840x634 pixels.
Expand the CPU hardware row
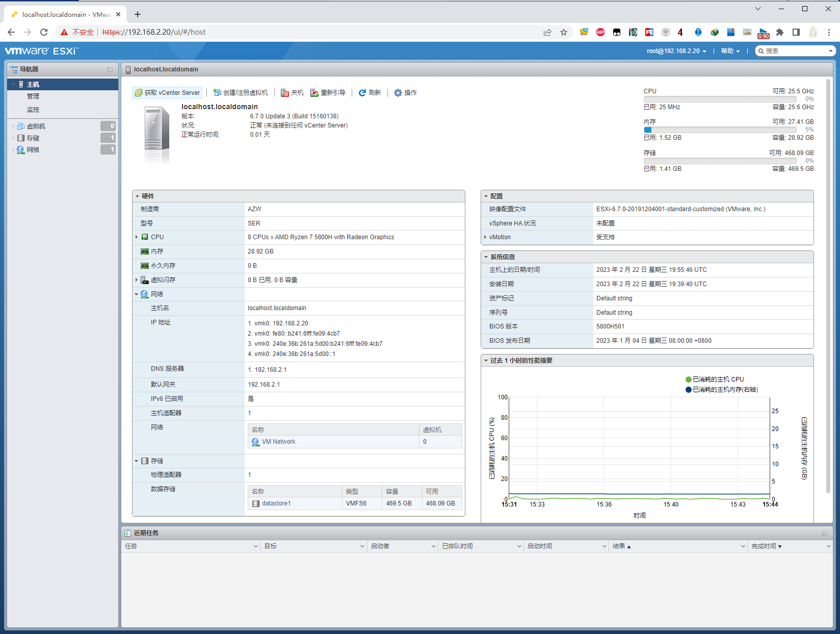pos(137,237)
